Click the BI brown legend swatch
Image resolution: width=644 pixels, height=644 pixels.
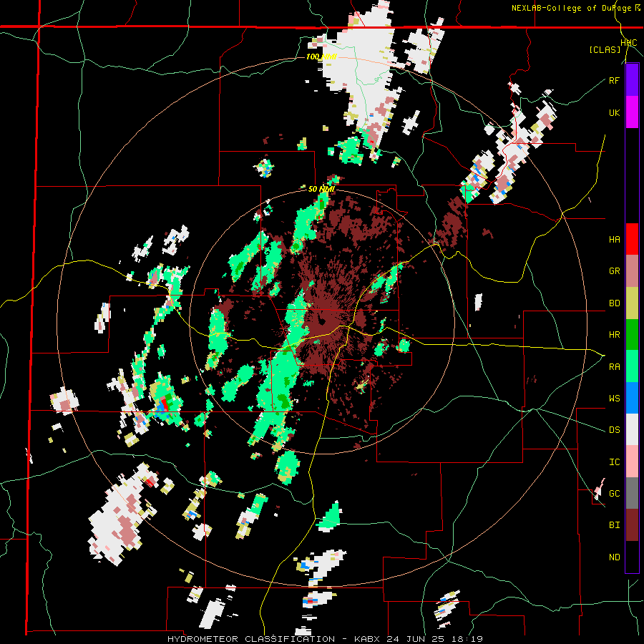coord(632,525)
